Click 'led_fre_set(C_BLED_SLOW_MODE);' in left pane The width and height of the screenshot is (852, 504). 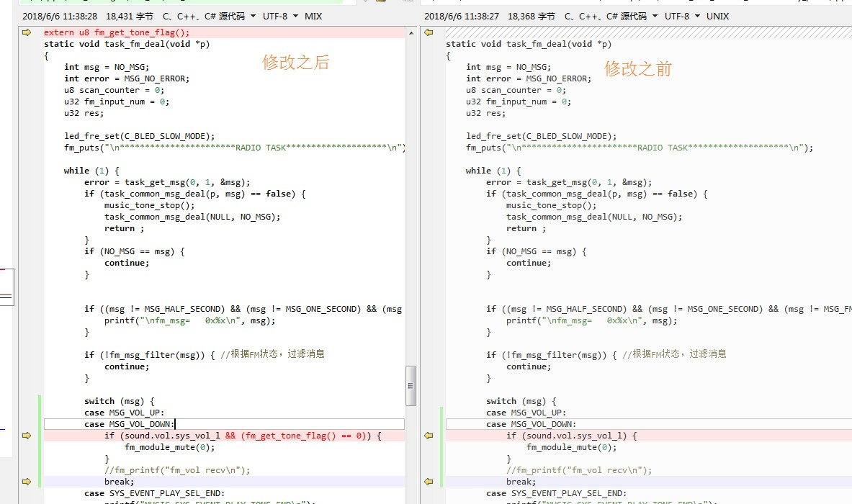pyautogui.click(x=139, y=136)
